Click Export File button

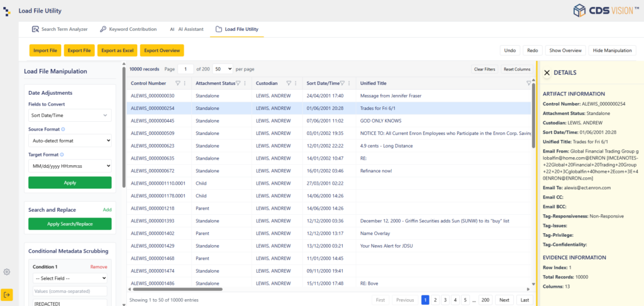coord(79,50)
